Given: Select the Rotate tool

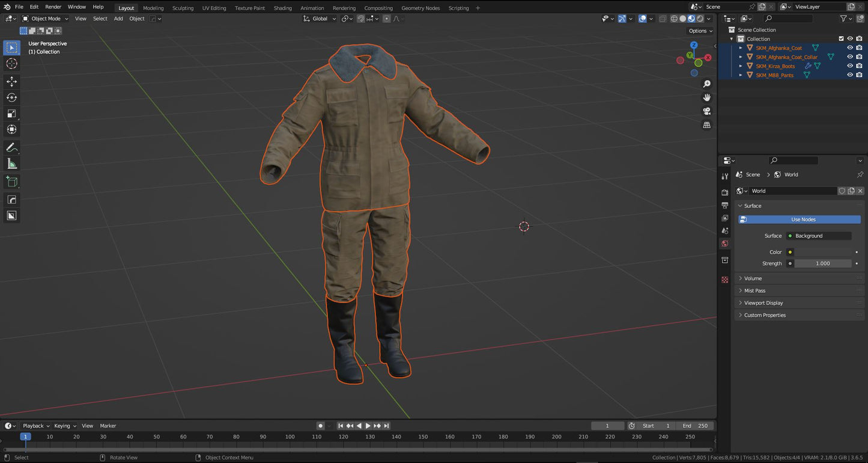Looking at the screenshot, I should 11,97.
